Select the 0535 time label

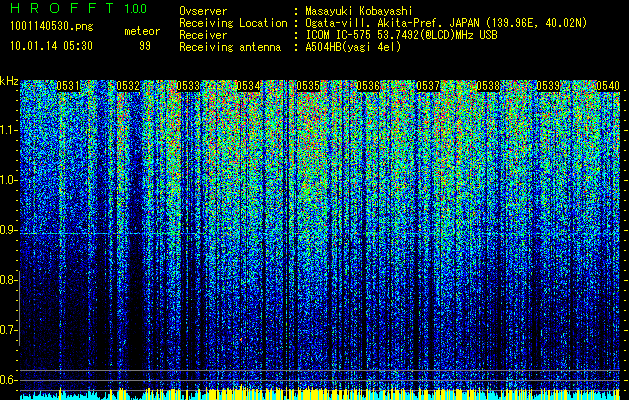pos(308,86)
